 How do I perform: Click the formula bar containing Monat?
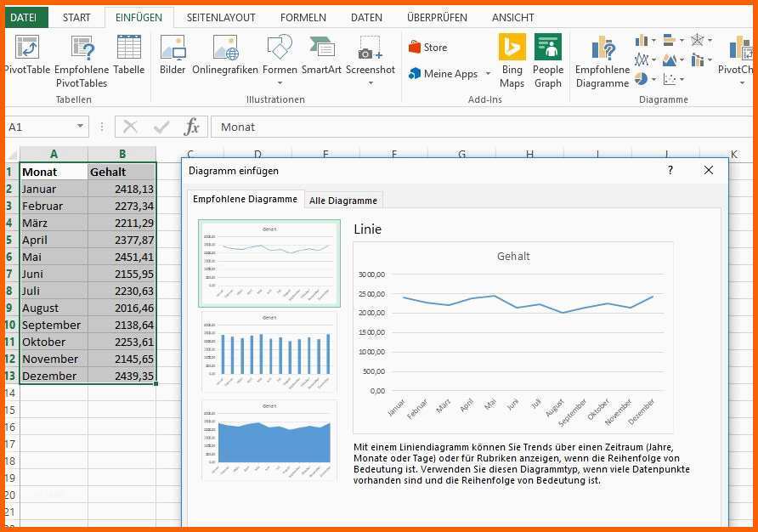pyautogui.click(x=481, y=127)
